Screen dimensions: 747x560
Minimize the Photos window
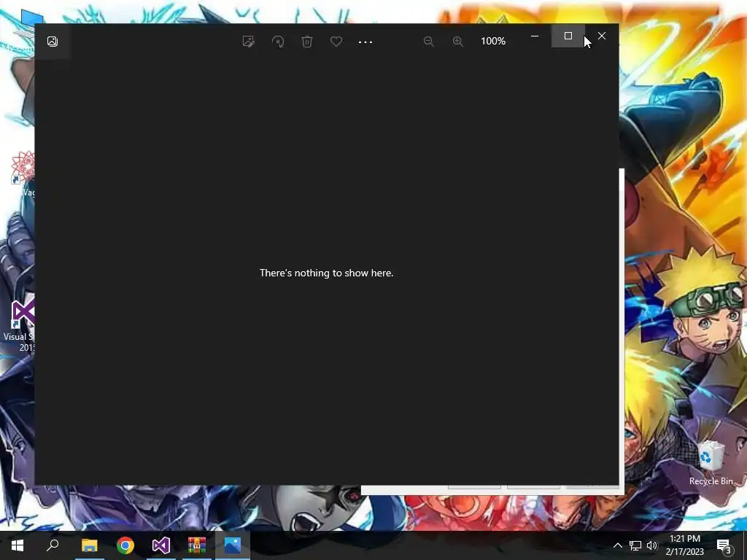(x=535, y=36)
